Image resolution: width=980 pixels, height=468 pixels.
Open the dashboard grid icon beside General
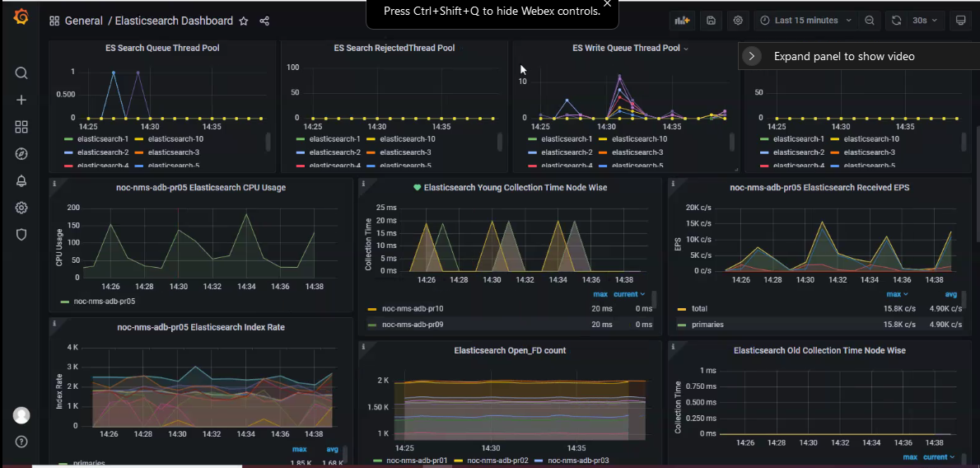tap(54, 21)
